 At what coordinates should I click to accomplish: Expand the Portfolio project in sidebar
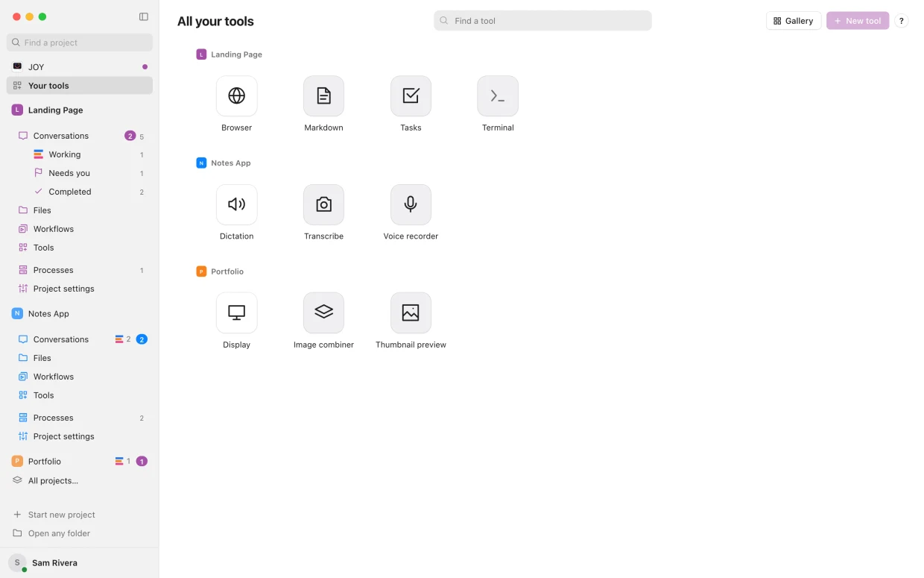[80, 461]
